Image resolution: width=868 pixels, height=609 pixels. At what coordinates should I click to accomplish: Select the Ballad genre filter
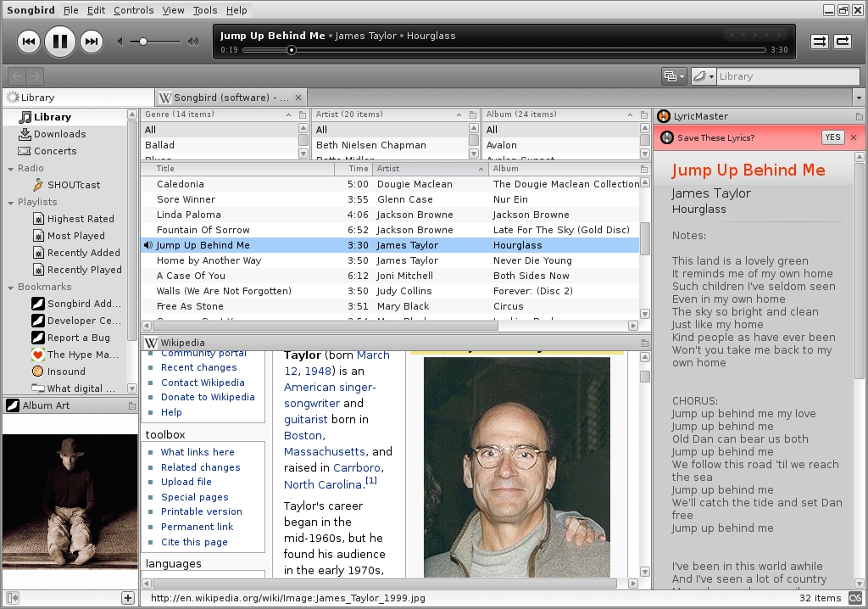tap(220, 145)
